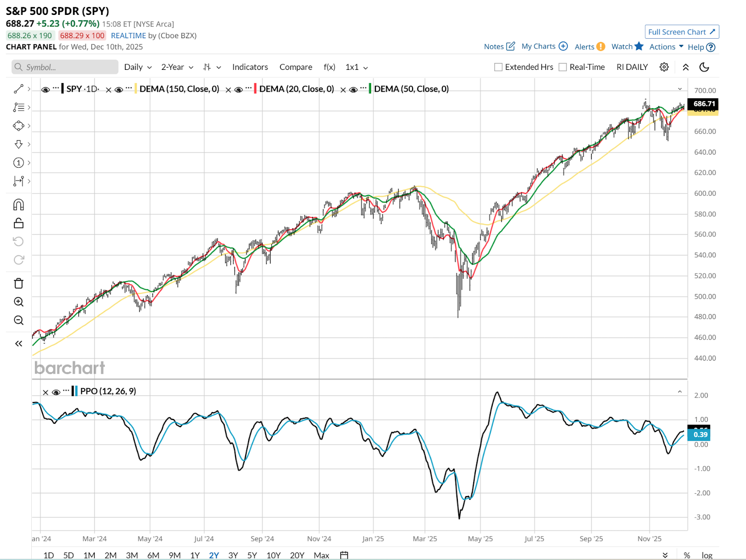The image size is (746, 560).
Task: Delete drawings with the trash icon
Action: [19, 283]
